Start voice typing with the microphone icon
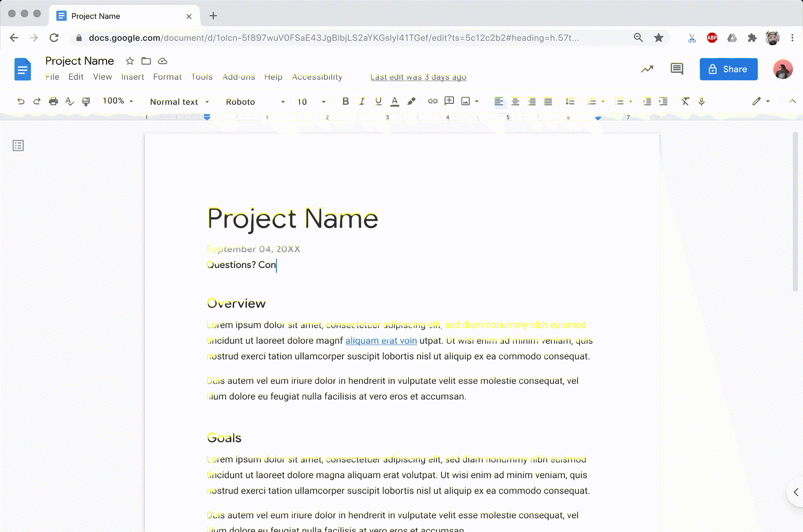The image size is (803, 532). pos(701,101)
